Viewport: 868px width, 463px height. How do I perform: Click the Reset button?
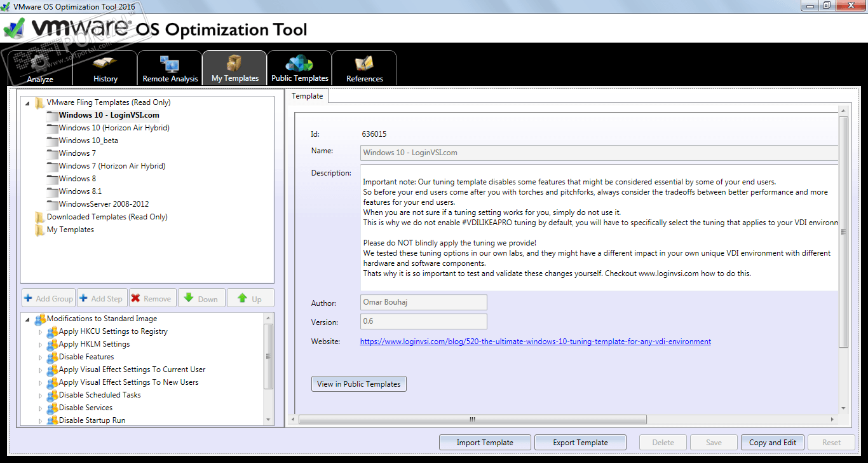[832, 443]
